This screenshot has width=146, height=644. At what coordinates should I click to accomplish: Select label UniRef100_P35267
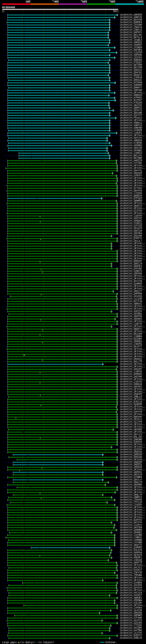pyautogui.click(x=131, y=63)
